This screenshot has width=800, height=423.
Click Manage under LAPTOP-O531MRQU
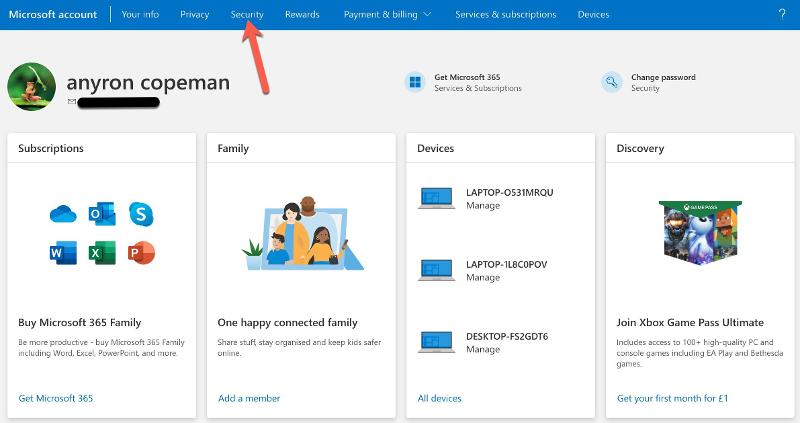483,206
